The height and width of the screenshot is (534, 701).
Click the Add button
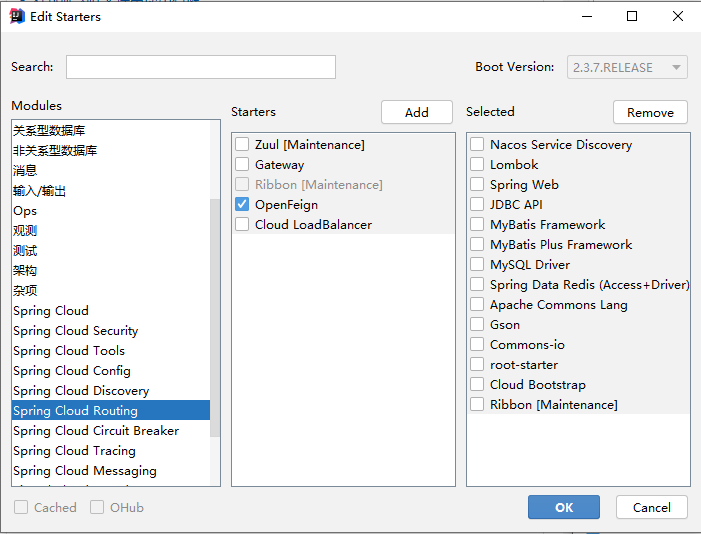pyautogui.click(x=417, y=112)
